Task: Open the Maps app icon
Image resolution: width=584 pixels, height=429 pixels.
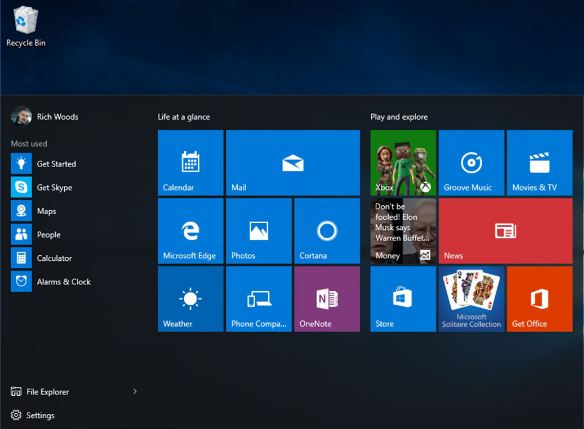Action: (21, 211)
